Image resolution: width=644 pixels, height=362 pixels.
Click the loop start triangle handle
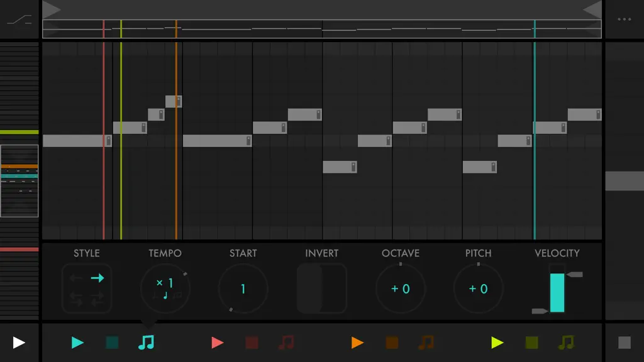[52, 10]
